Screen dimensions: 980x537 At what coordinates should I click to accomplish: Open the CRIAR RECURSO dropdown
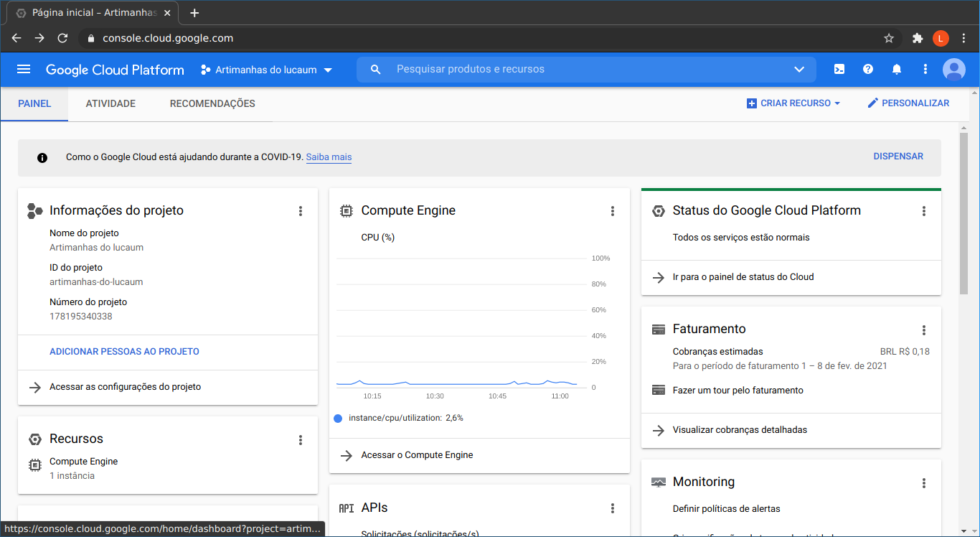click(x=793, y=103)
